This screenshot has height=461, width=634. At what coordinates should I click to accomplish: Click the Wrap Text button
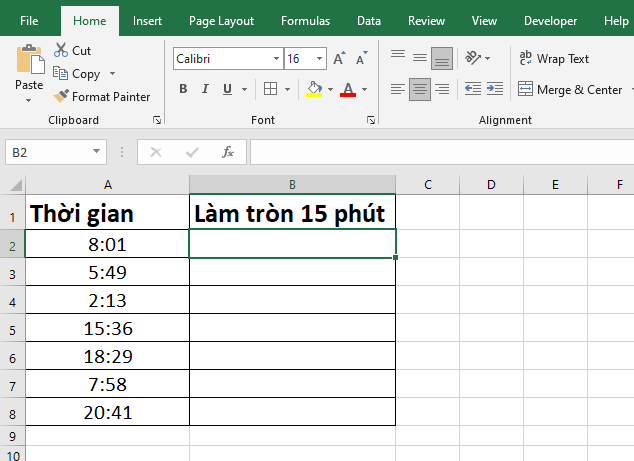coord(554,59)
